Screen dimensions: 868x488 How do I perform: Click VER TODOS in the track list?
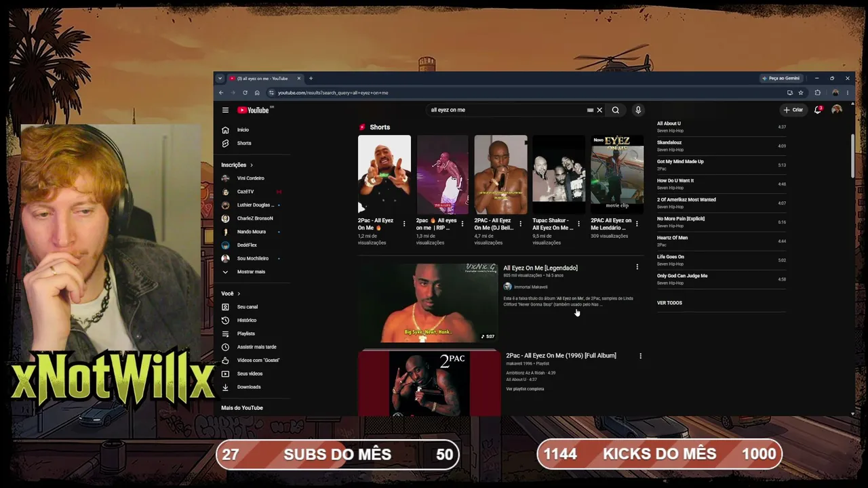click(669, 303)
